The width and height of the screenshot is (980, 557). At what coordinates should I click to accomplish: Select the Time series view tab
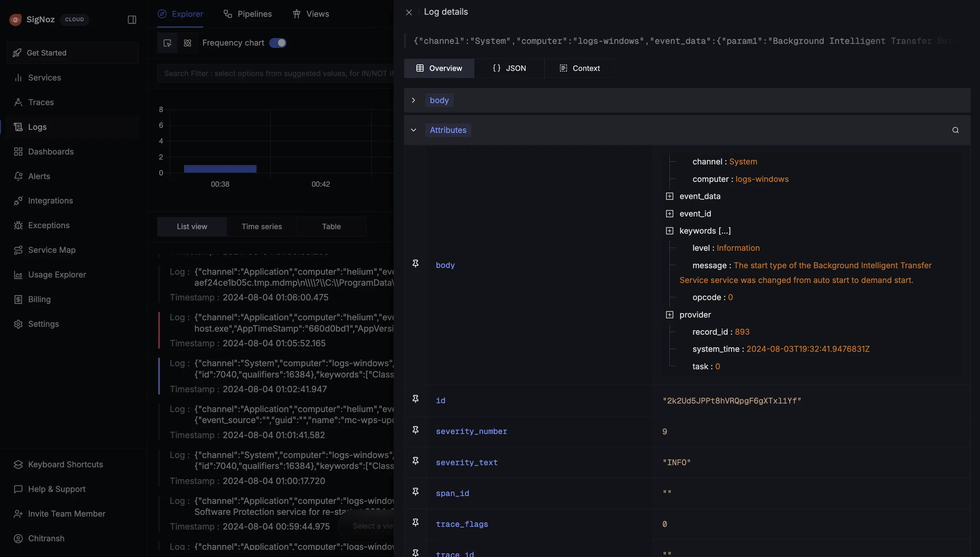tap(262, 226)
